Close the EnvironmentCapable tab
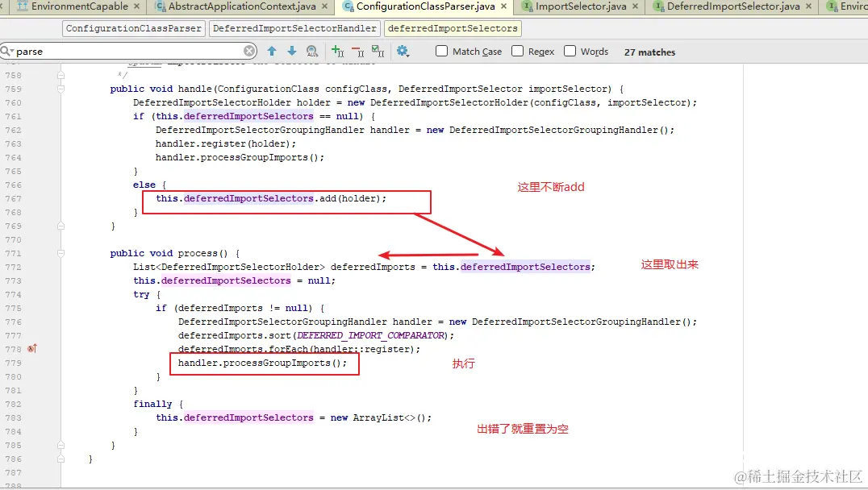 pos(136,6)
